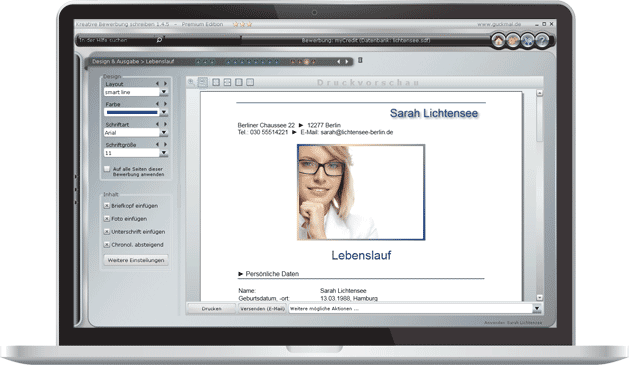Click the 'Drucken' button
Image resolution: width=629 pixels, height=365 pixels.
point(211,308)
